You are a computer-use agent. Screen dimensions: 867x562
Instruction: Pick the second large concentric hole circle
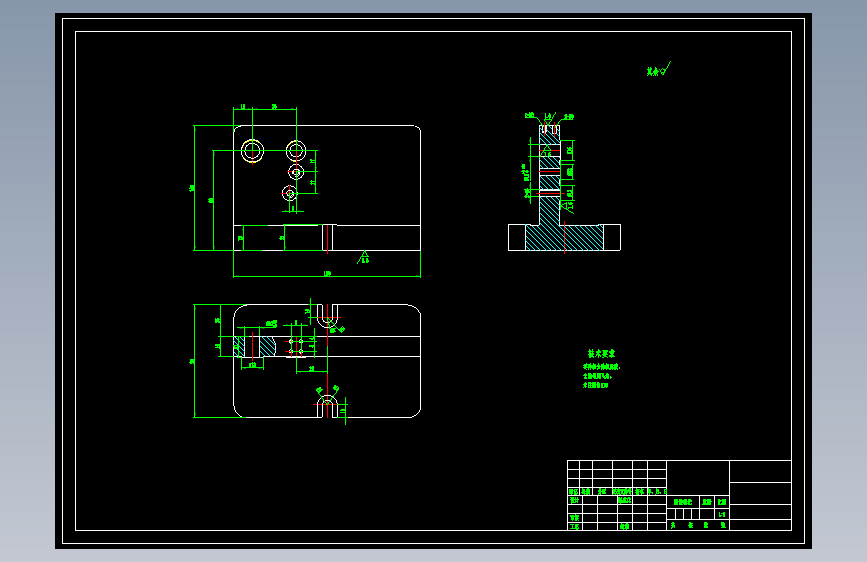point(296,150)
